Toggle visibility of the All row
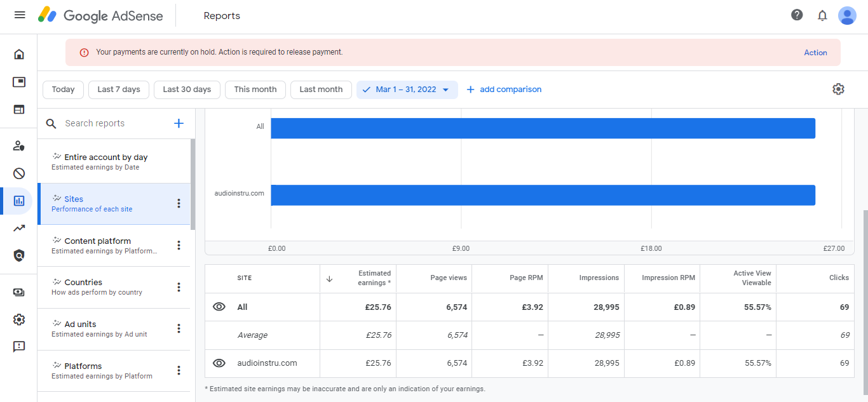Viewport: 868px width, 402px height. (219, 307)
